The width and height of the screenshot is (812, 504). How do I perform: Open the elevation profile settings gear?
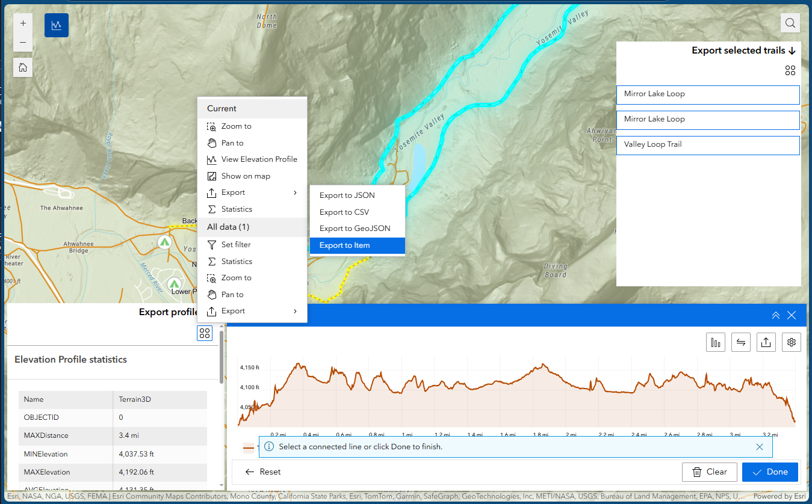coord(791,342)
